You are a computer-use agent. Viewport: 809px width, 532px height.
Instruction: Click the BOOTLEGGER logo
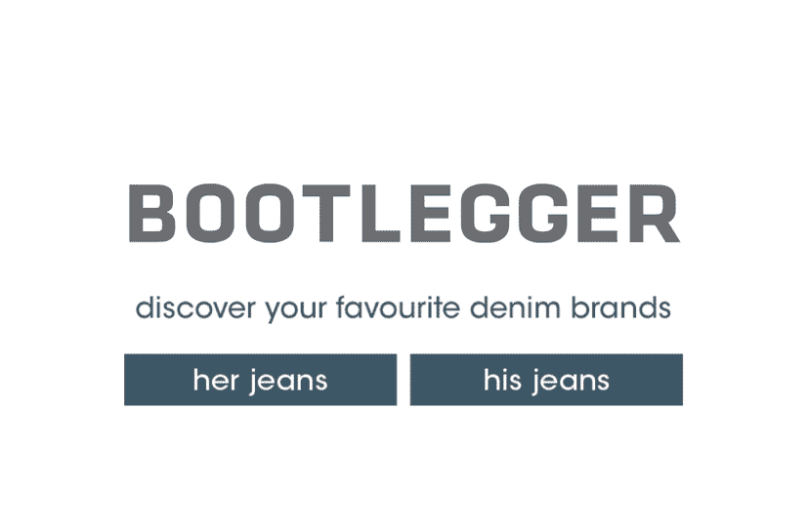[x=404, y=214]
